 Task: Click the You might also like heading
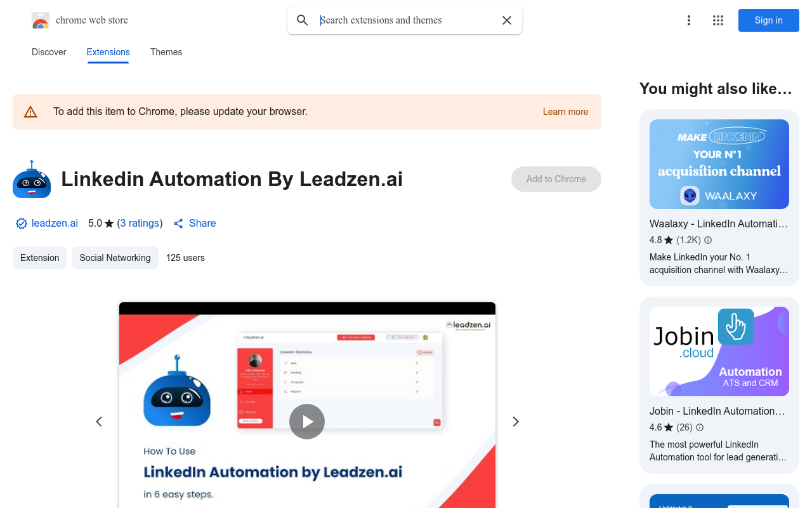coord(716,89)
